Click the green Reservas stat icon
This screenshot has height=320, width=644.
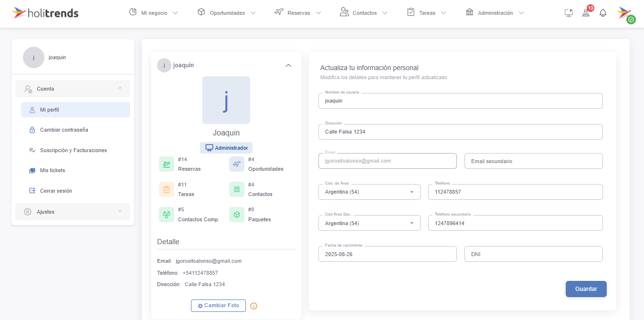click(167, 164)
